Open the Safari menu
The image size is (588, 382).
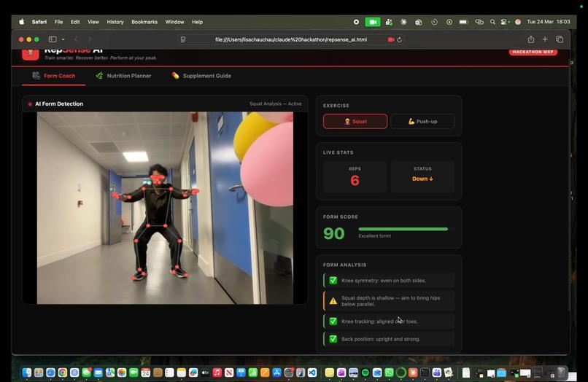coord(39,22)
